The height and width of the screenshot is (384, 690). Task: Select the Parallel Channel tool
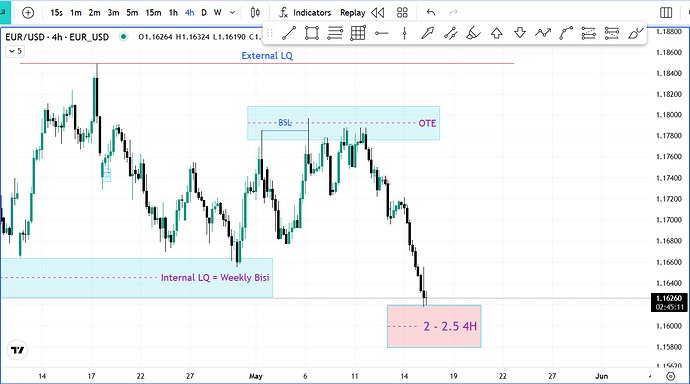(x=451, y=33)
